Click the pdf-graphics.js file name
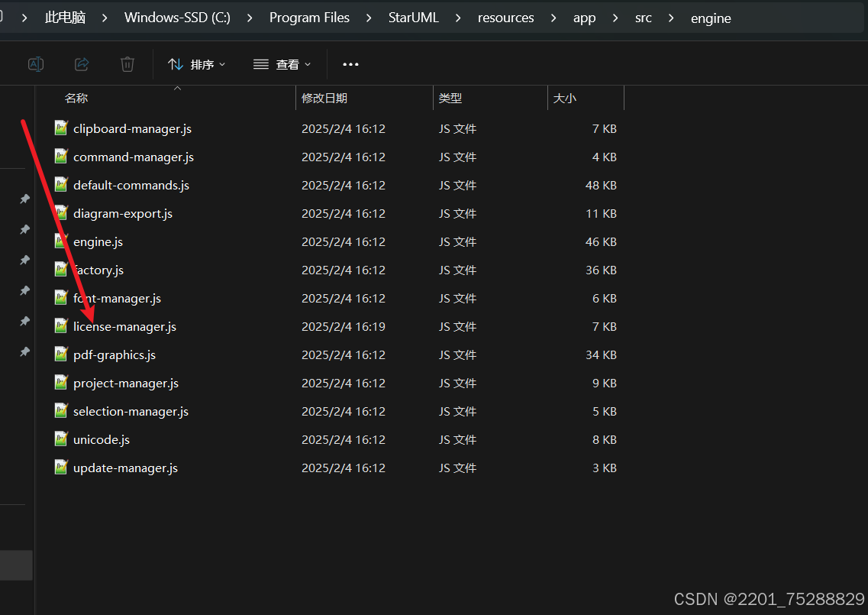The width and height of the screenshot is (868, 615). point(115,354)
